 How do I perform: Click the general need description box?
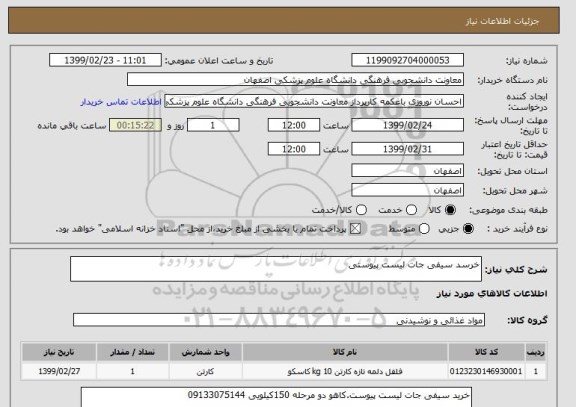(x=276, y=269)
